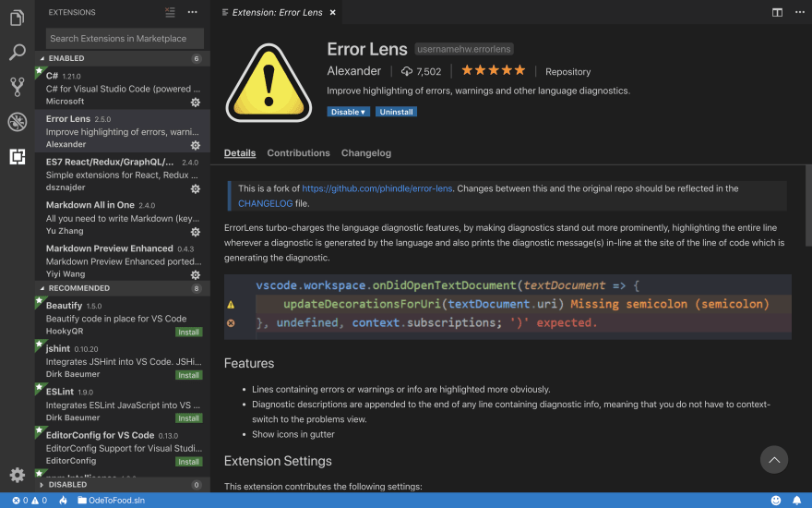Screen dimensions: 812x508
Task: Select Markdown Preview Enhanced extension row
Action: 122,260
